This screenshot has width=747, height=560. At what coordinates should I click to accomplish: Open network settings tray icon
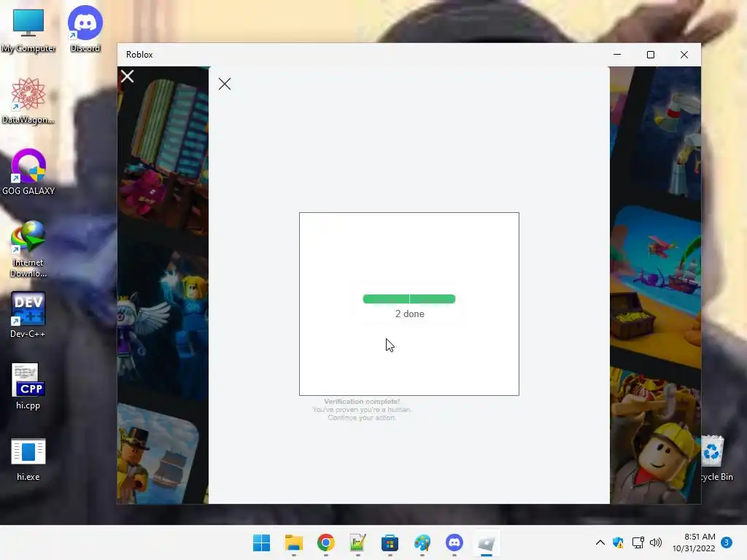[638, 542]
